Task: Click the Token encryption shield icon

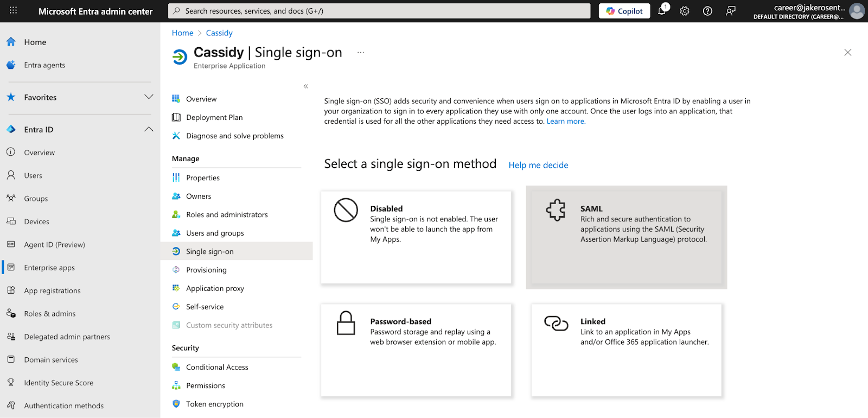Action: 176,404
